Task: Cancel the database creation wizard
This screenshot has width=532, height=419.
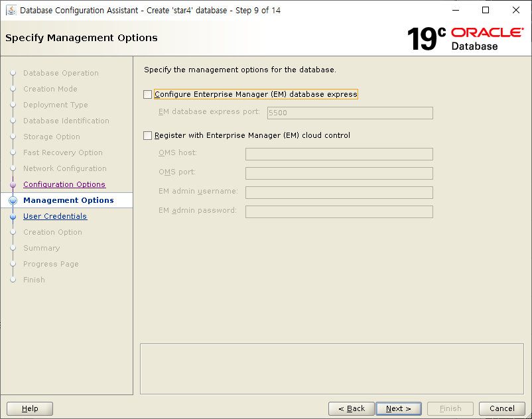Action: 501,408
